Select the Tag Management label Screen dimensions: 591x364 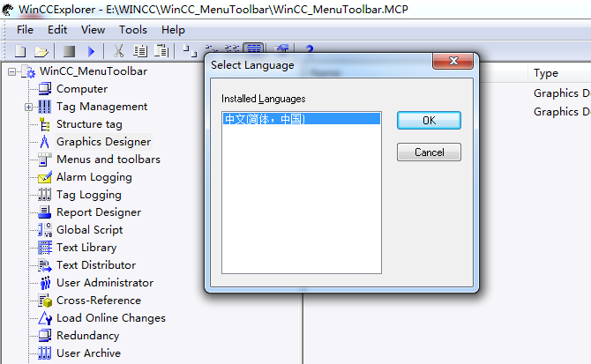tap(101, 107)
